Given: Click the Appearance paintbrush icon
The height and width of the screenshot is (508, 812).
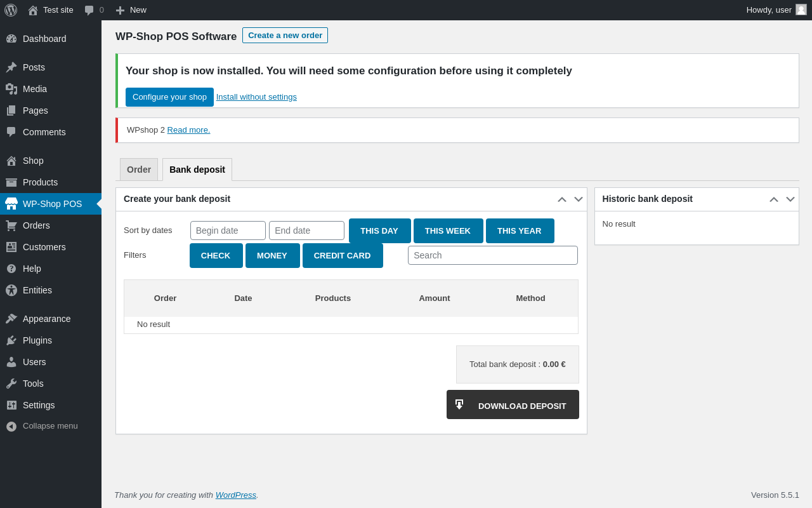Looking at the screenshot, I should tap(11, 319).
